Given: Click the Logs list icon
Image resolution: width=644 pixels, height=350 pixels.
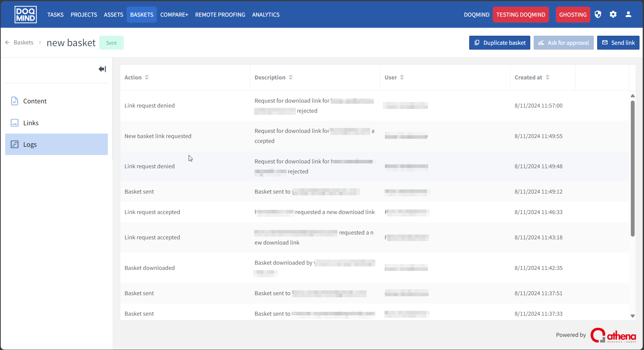Looking at the screenshot, I should click(15, 144).
